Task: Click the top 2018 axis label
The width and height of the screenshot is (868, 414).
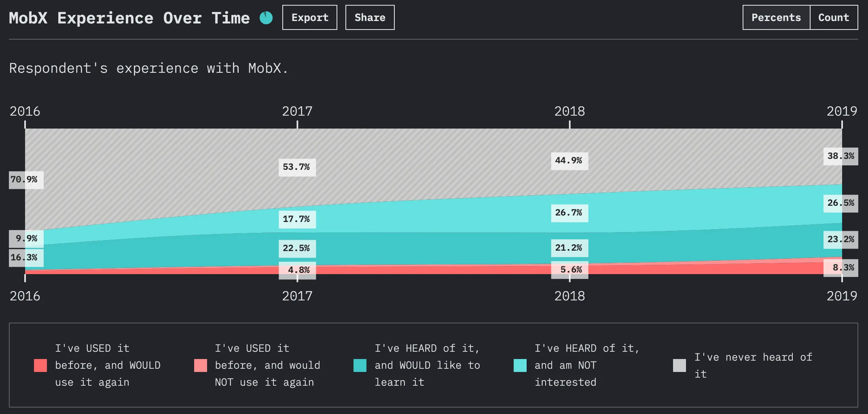Action: click(569, 111)
